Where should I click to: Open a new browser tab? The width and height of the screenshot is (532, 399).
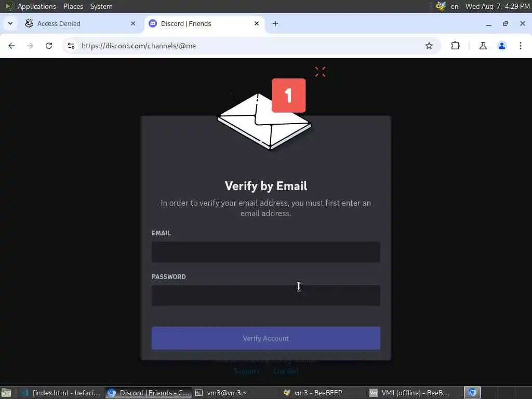[275, 23]
